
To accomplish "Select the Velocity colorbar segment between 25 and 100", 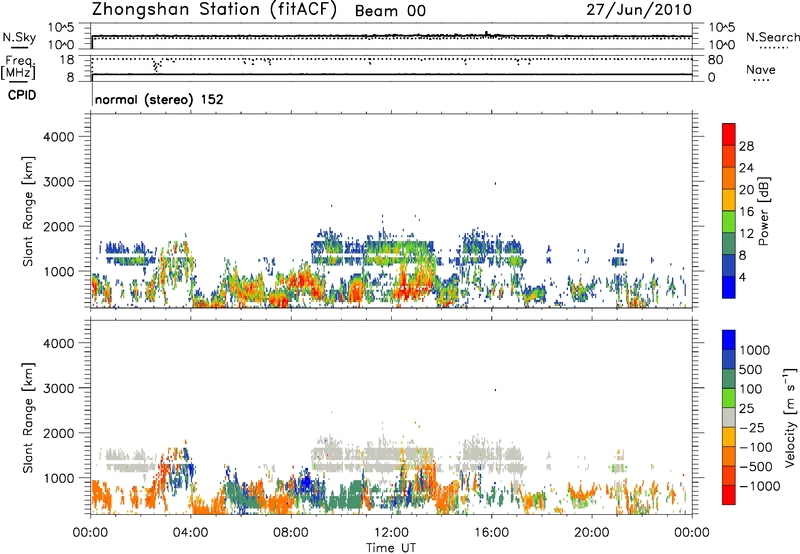I will point(729,398).
